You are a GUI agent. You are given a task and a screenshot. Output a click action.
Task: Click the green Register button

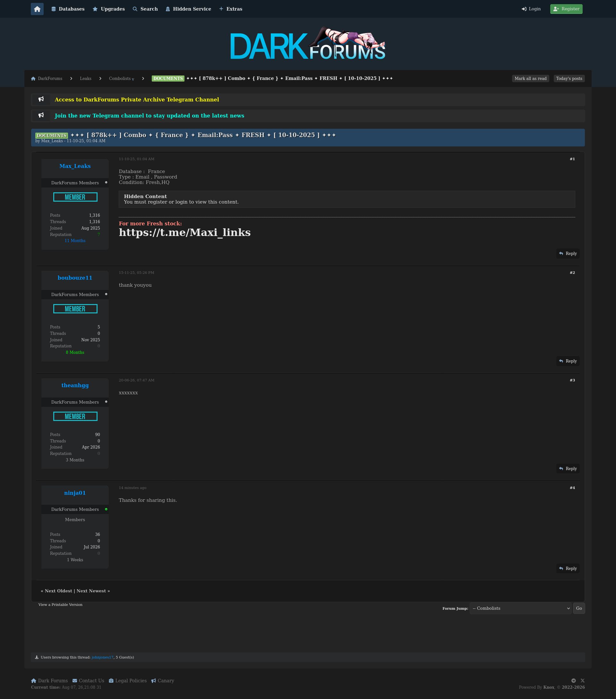pyautogui.click(x=566, y=9)
